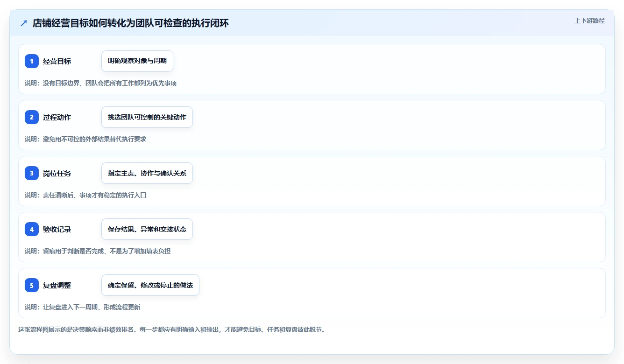The image size is (624, 364).
Task: Select the 明确观察对象与周期 chip
Action: [x=137, y=61]
